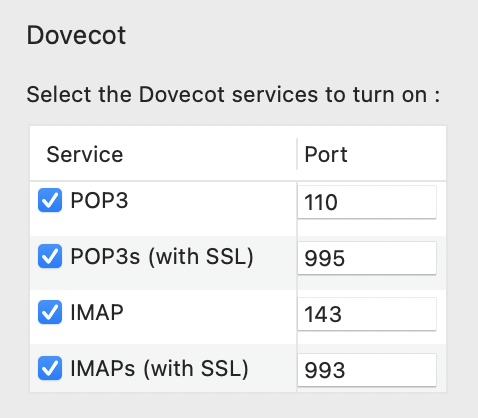Screen dimensions: 478x418
Task: Select the POP3 row's empty area beside its label
Action: click(x=212, y=209)
